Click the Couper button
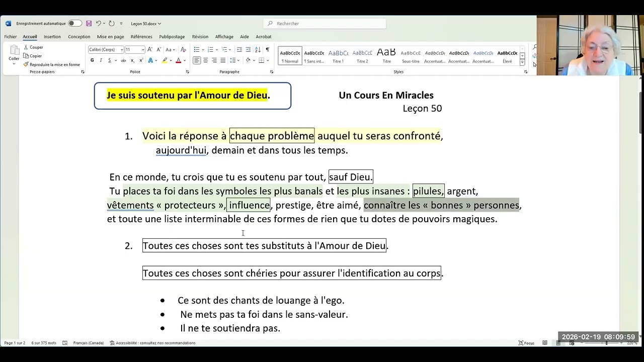The width and height of the screenshot is (644, 362). point(33,47)
